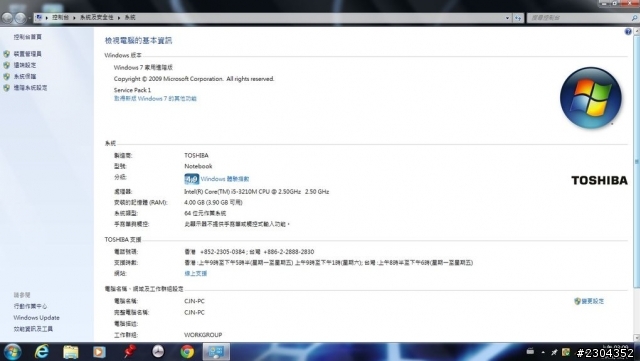Click the Forward navigation arrow button
Viewport: 640px width, 361px height.
point(20,18)
